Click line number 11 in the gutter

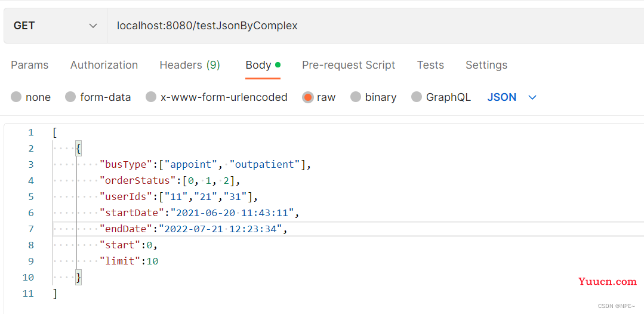pos(29,294)
